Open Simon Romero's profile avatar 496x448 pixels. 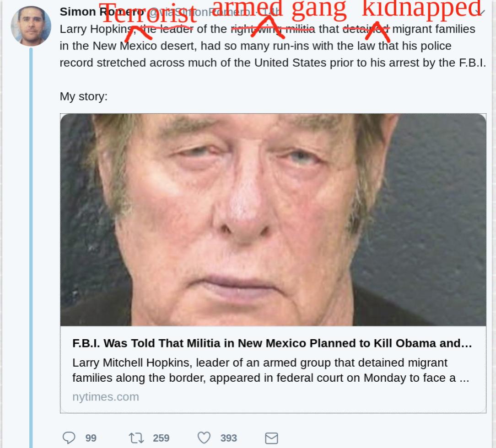[x=31, y=26]
